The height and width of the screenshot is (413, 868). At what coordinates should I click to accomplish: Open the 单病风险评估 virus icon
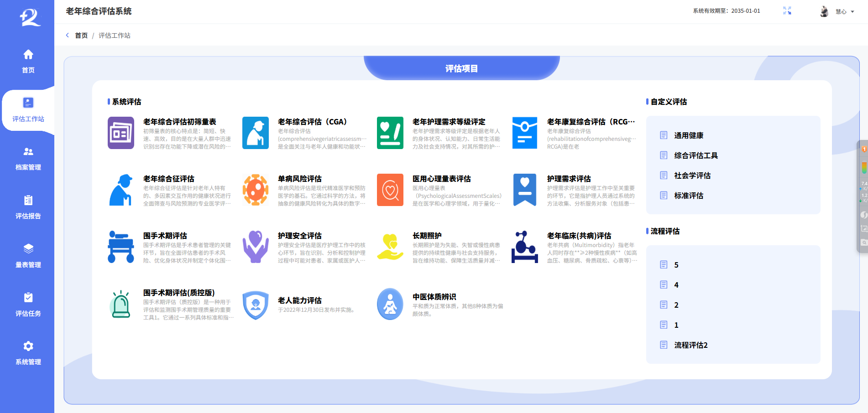[255, 190]
